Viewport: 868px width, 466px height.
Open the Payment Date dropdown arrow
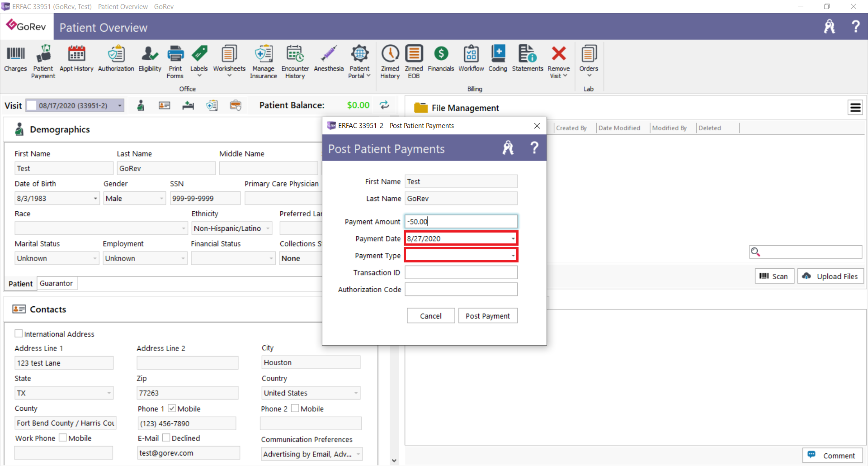[513, 238]
